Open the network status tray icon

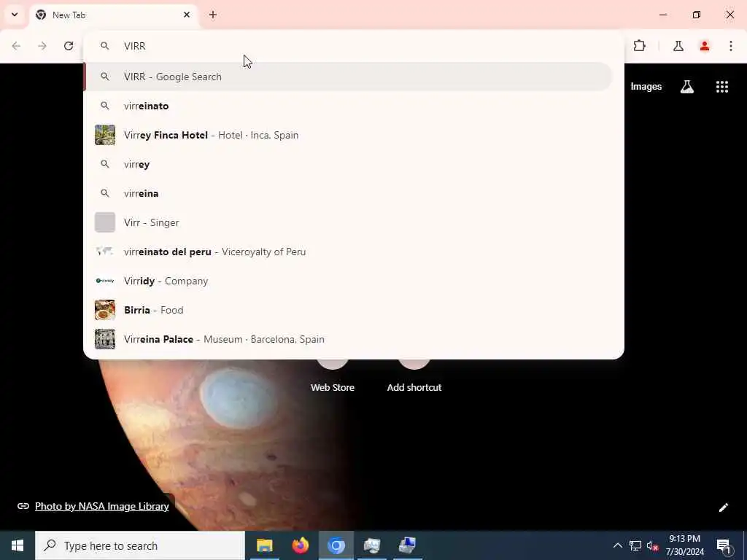click(635, 545)
